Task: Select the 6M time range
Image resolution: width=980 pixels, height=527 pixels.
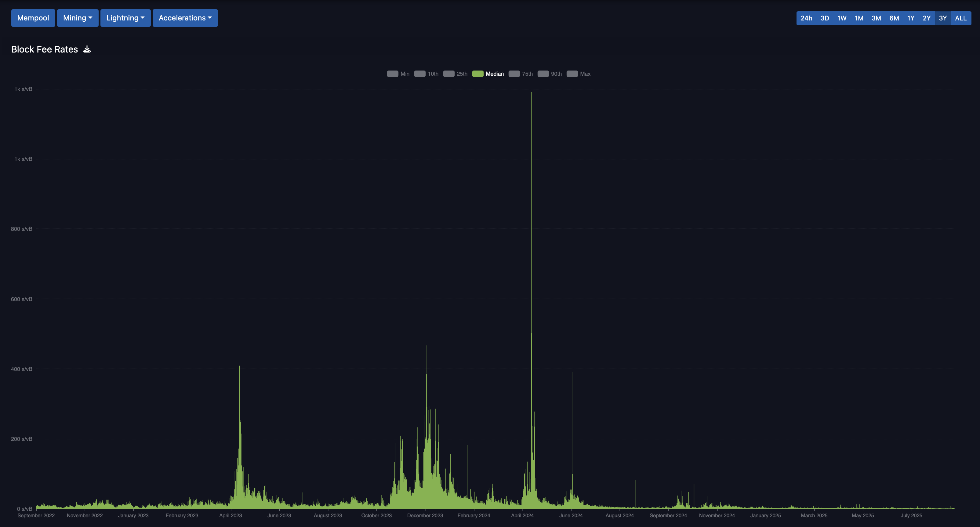Action: coord(894,18)
